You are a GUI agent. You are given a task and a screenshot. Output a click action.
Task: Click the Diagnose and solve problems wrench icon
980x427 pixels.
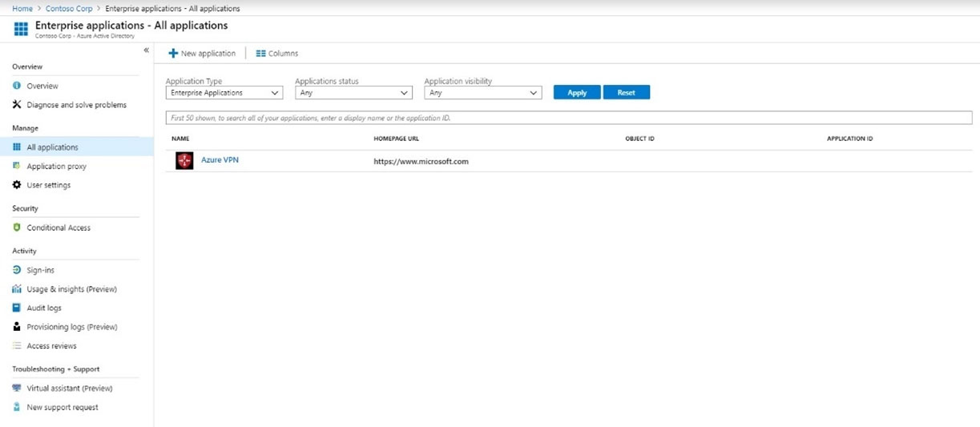17,105
